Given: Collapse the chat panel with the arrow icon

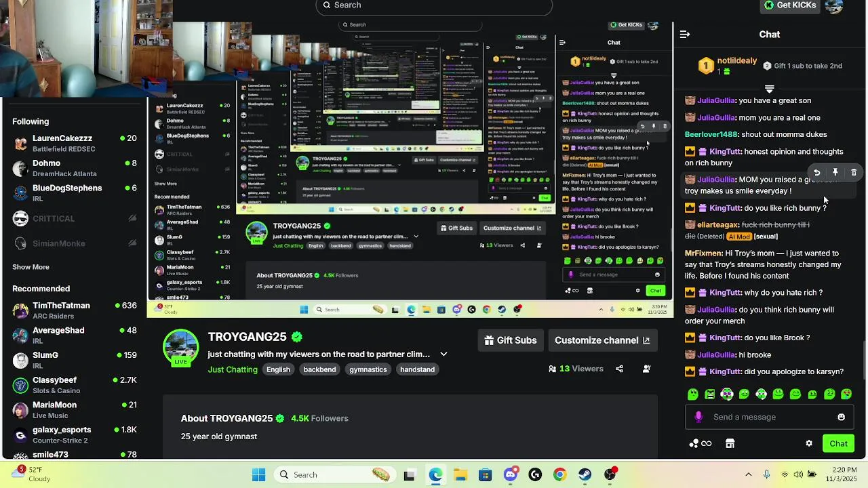Looking at the screenshot, I should point(685,34).
